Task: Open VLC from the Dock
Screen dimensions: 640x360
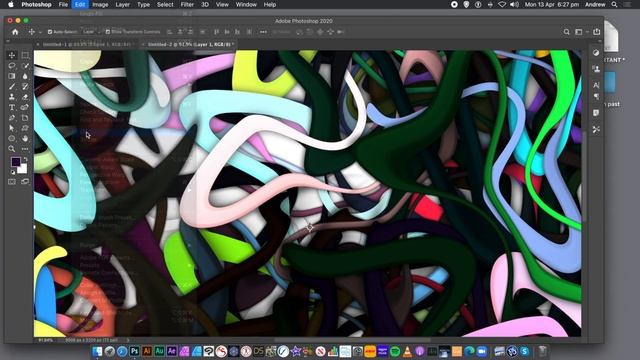Action: point(407,351)
